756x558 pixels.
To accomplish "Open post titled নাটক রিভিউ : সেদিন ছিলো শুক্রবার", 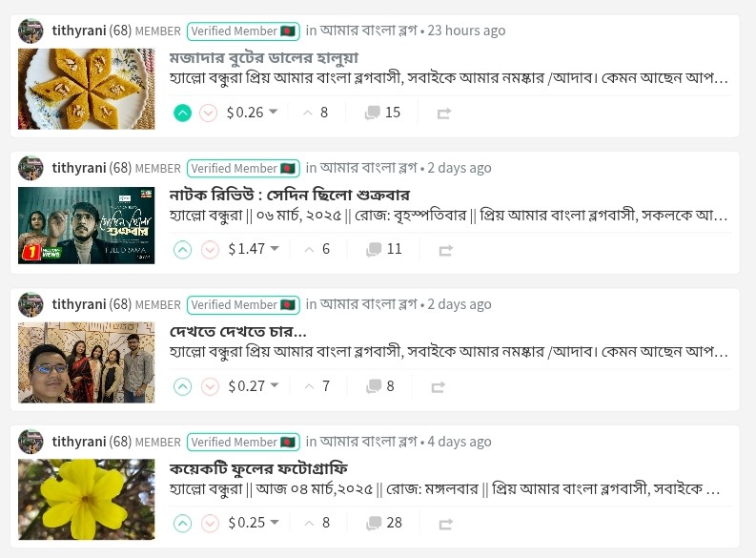I will [x=289, y=195].
